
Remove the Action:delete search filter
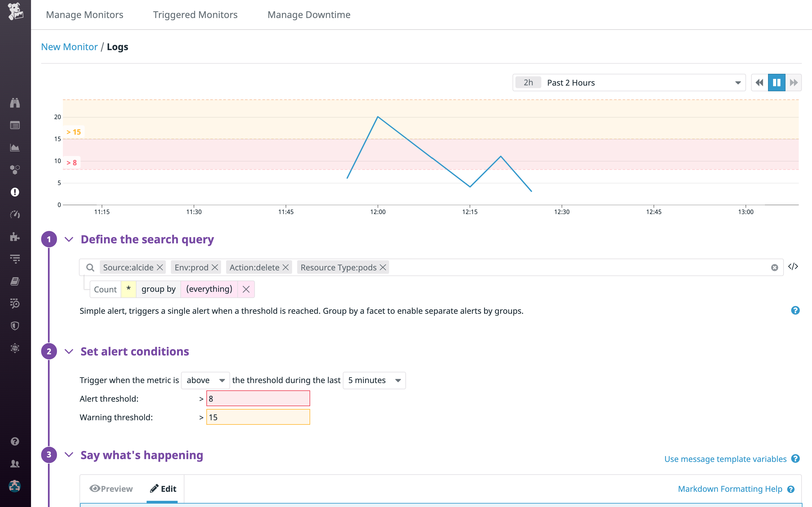[x=286, y=267]
